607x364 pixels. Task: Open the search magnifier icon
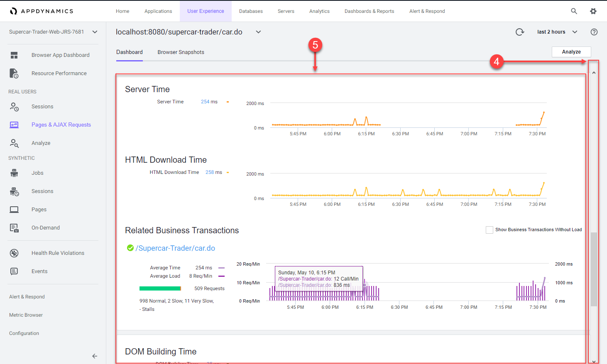(x=574, y=11)
